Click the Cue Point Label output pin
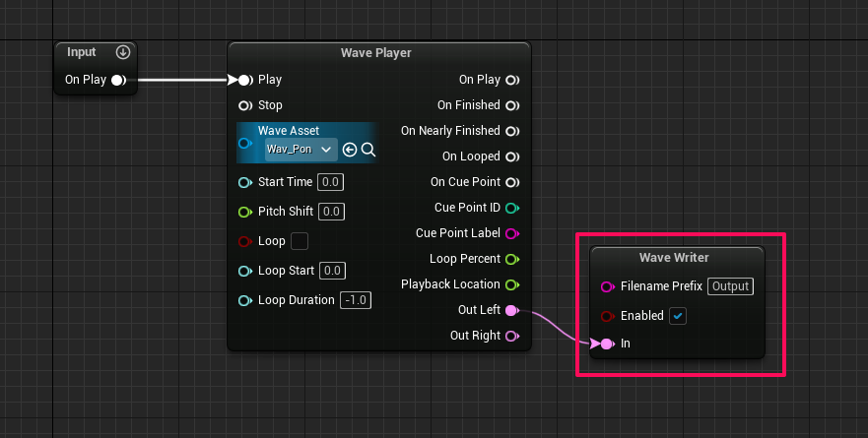 coord(512,233)
